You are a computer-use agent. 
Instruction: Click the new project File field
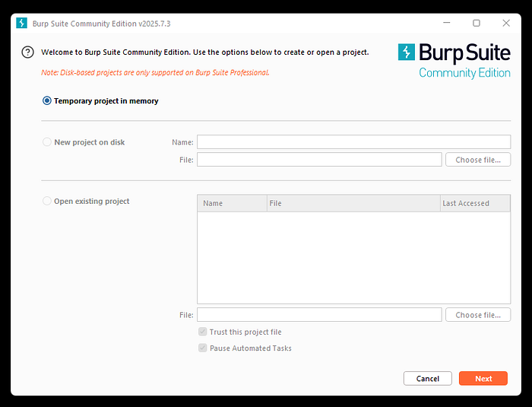pos(319,160)
